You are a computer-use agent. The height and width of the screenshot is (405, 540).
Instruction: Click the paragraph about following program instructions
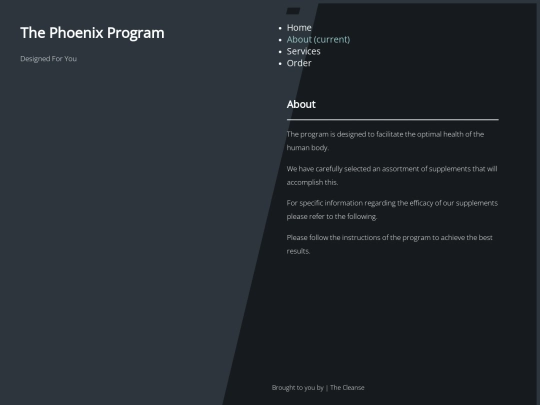(x=390, y=244)
